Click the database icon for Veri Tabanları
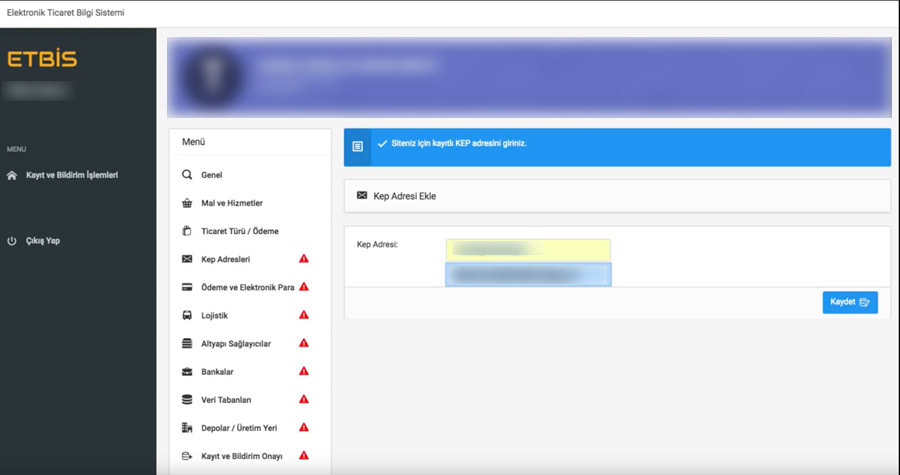This screenshot has width=900, height=475. [x=187, y=399]
